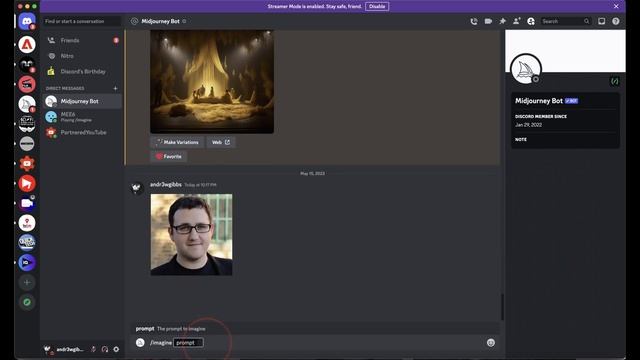Open Find or start a conversation
Screen dimensions: 640x360
[x=82, y=21]
